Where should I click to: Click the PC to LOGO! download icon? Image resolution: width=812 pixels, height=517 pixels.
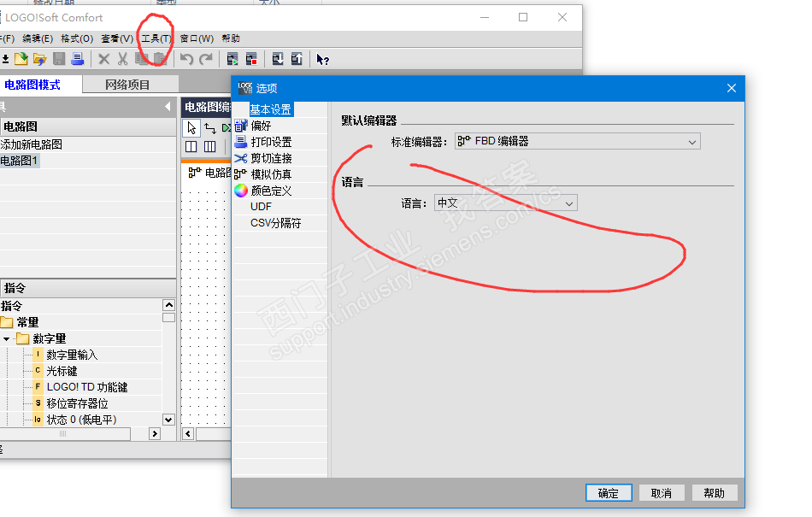click(278, 59)
